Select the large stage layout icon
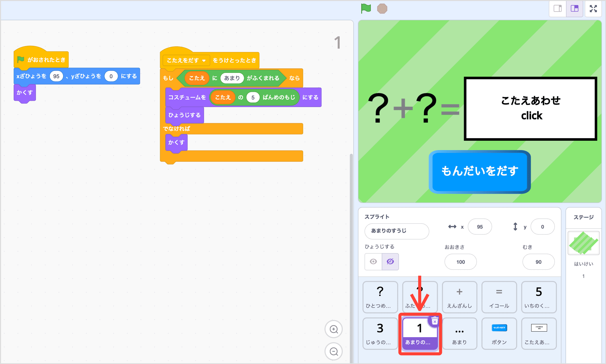 pyautogui.click(x=574, y=8)
